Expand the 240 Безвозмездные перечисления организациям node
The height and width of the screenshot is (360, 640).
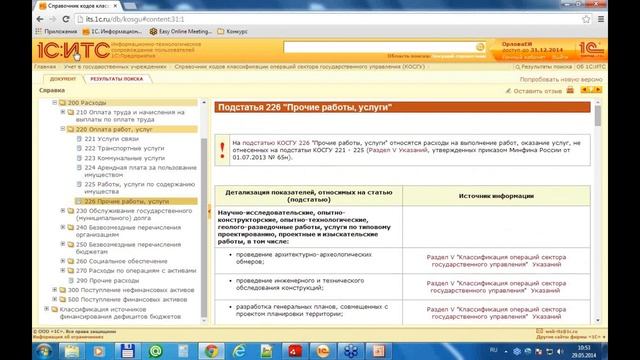[63, 227]
